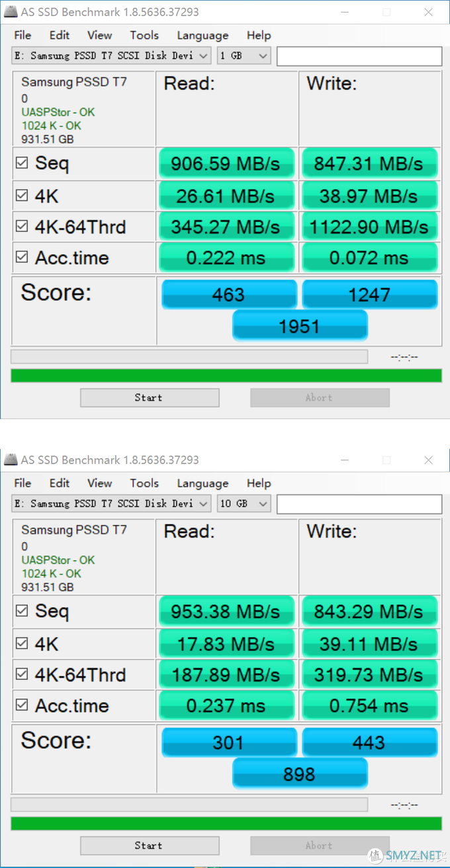
Task: Click the AS SSD app icon in the 10 GB window title bar
Action: click(10, 460)
